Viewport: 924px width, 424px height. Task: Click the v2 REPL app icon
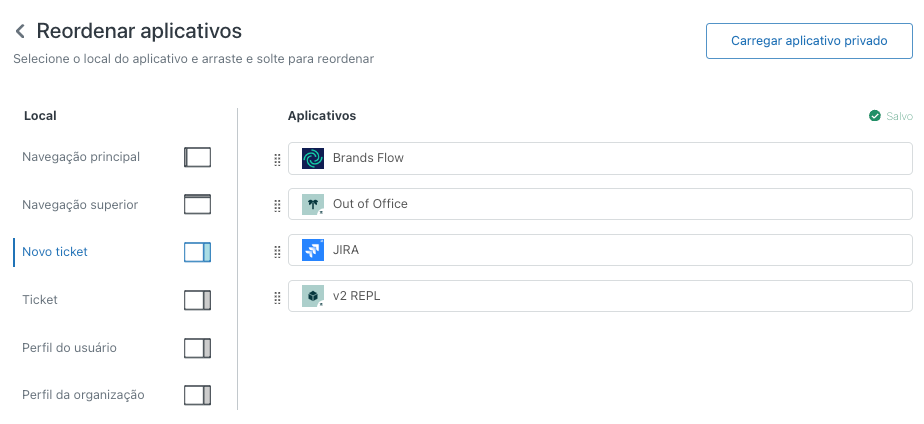coord(313,296)
